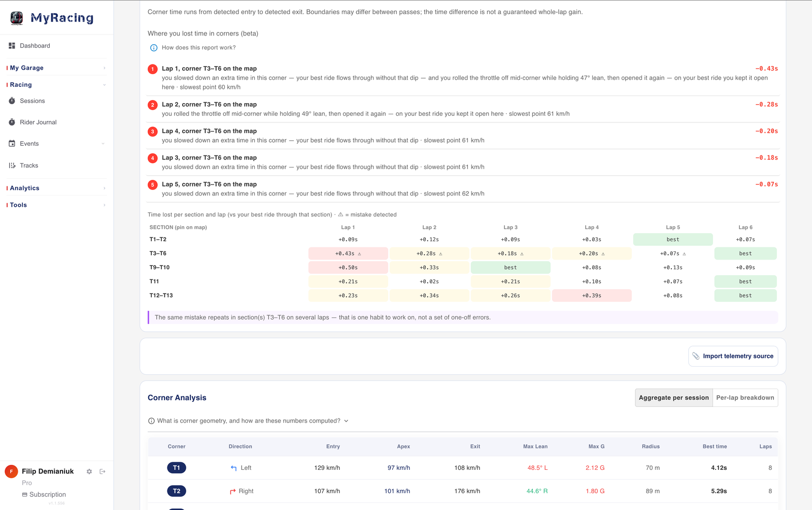
Task: Click the user name Filip Demianiuk
Action: (x=48, y=471)
